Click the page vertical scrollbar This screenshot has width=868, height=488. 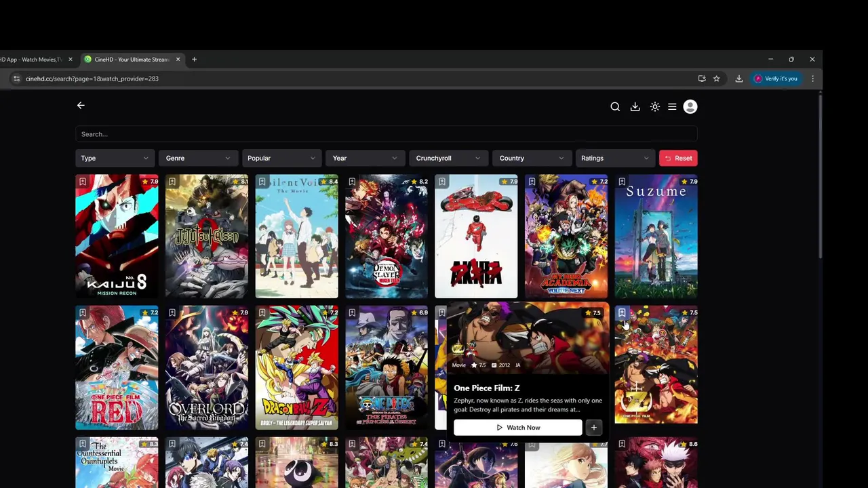pos(820,178)
